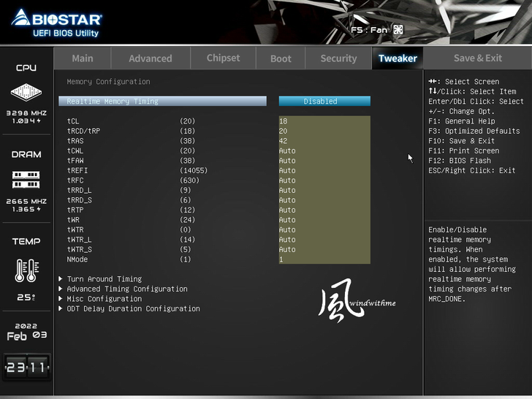532x399 pixels.
Task: Click the Biostar logo
Action: (56, 23)
